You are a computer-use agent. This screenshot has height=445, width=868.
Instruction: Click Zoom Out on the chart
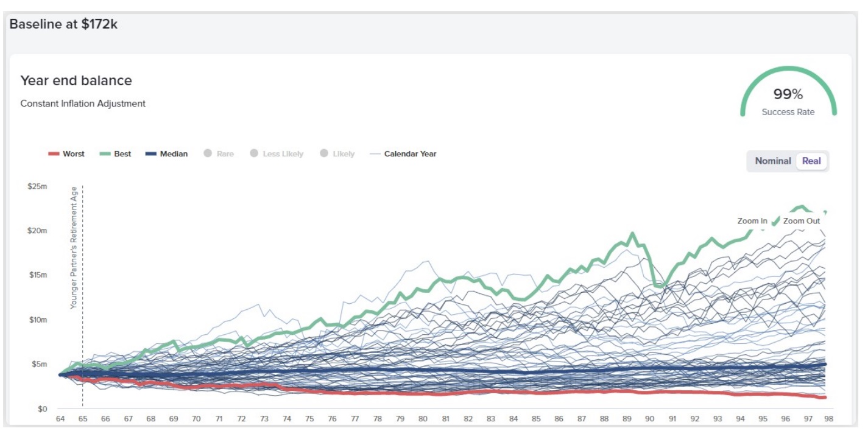802,221
